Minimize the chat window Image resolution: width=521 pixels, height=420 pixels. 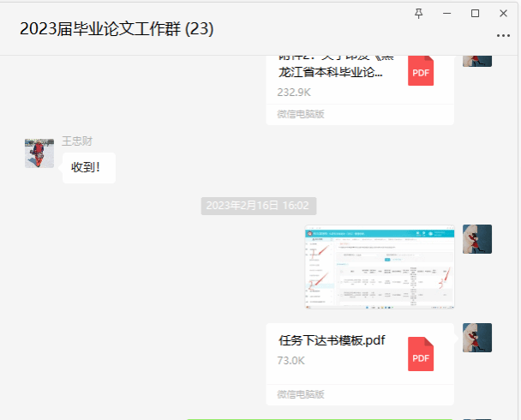click(x=446, y=14)
